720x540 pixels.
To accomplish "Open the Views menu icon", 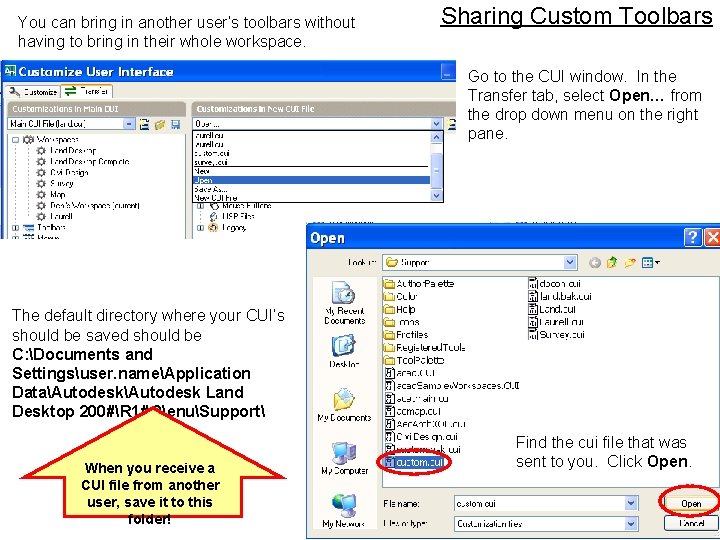I will coord(651,263).
